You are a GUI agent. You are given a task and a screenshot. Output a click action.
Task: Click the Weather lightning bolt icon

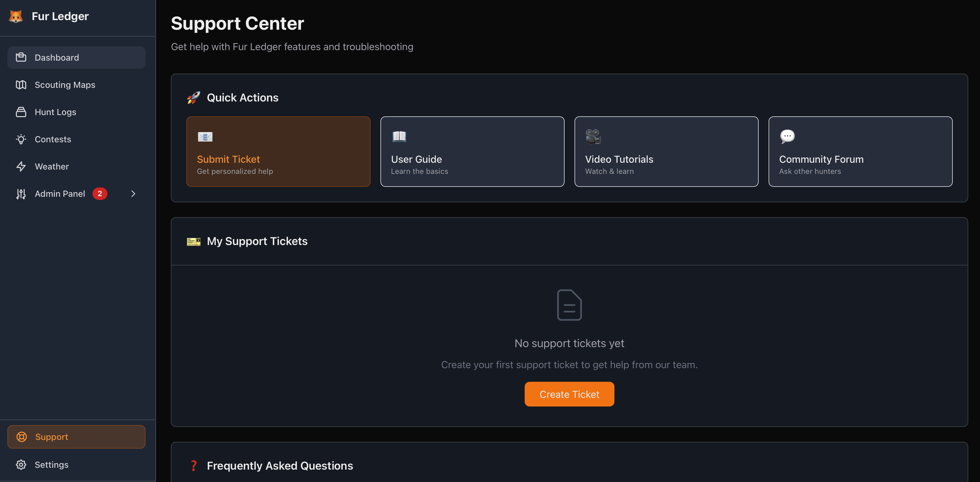tap(21, 166)
